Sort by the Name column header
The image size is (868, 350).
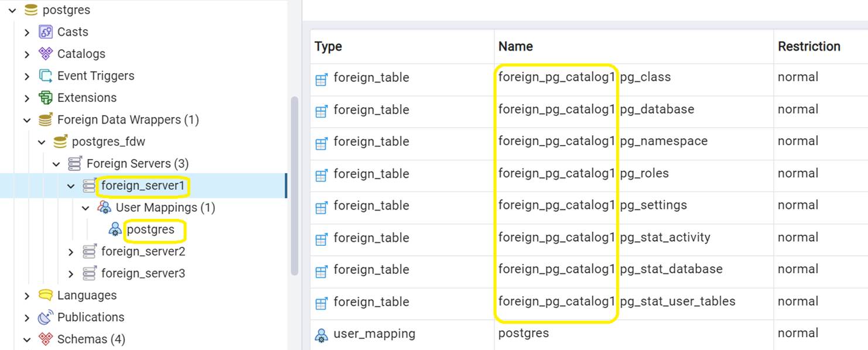coord(515,46)
